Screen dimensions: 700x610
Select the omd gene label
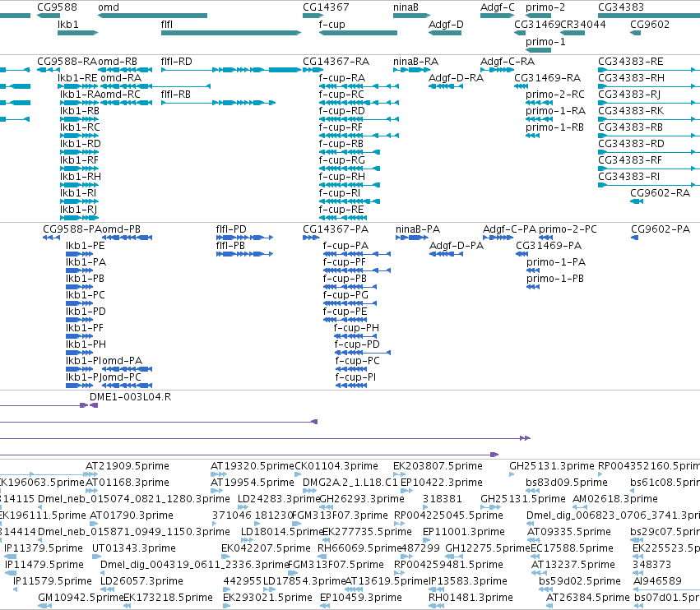tap(109, 7)
